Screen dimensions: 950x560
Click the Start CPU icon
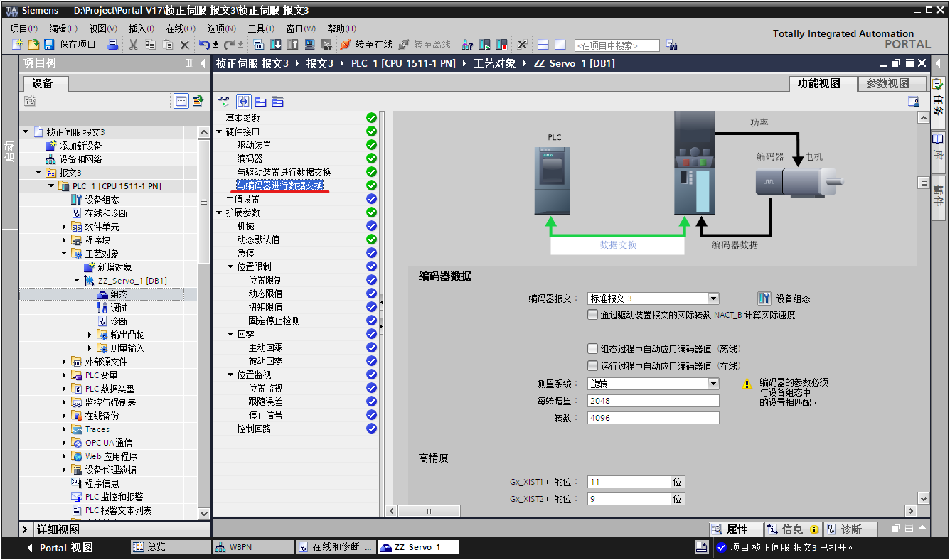pos(485,45)
